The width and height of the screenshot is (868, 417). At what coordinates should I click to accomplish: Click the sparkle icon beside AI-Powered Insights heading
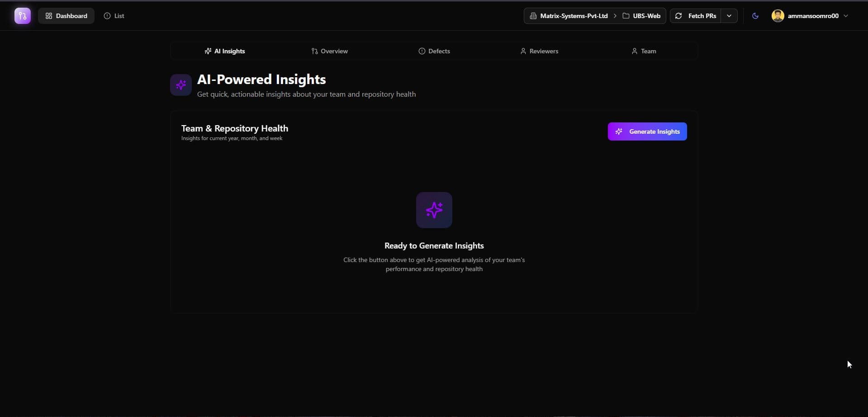click(x=181, y=85)
